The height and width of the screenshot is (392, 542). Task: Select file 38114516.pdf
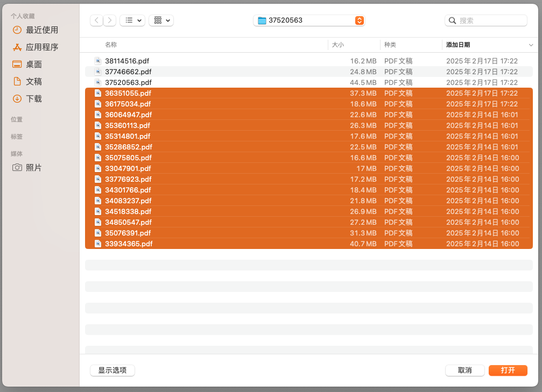coord(128,61)
